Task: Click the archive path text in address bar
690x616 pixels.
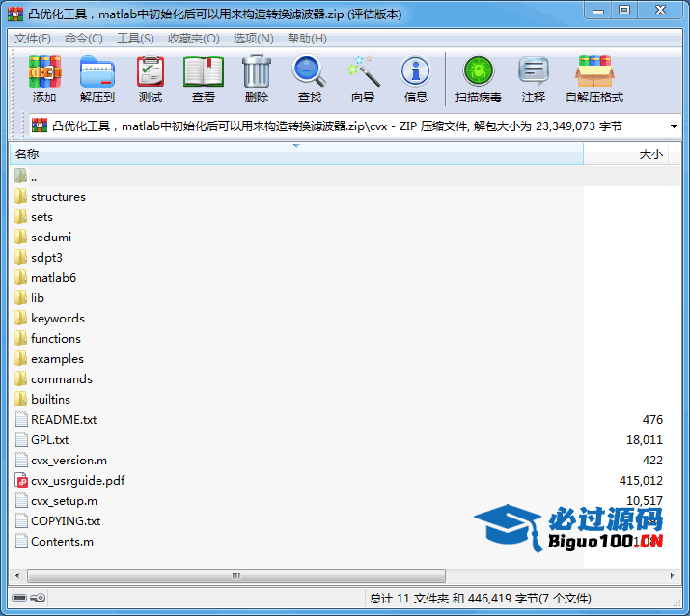Action: click(337, 126)
